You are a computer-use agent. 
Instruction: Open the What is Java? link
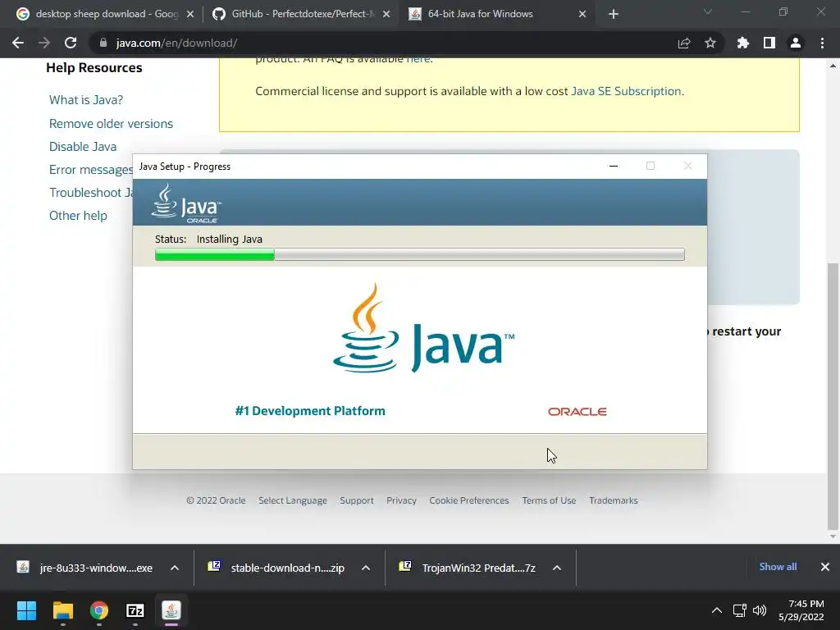(85, 100)
